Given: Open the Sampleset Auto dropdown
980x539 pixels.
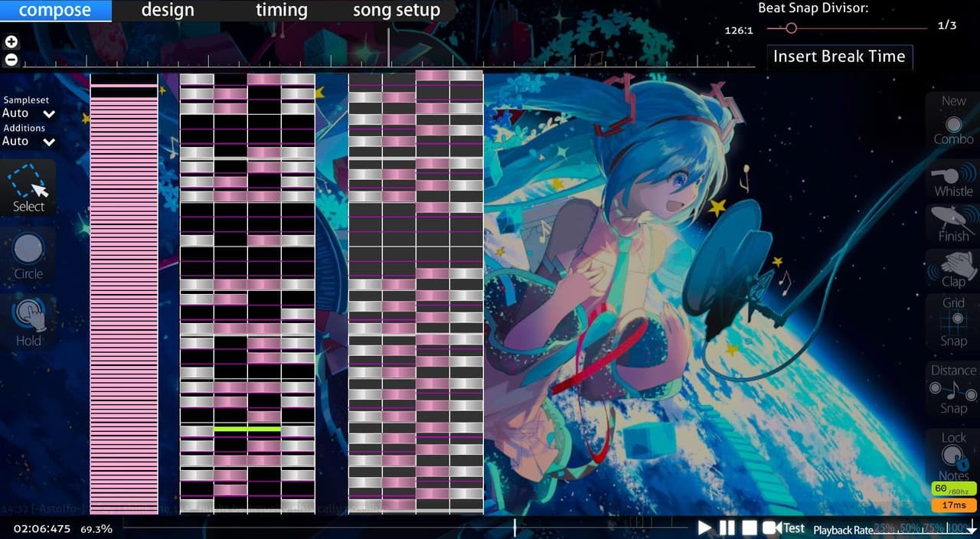Looking at the screenshot, I should 28,113.
